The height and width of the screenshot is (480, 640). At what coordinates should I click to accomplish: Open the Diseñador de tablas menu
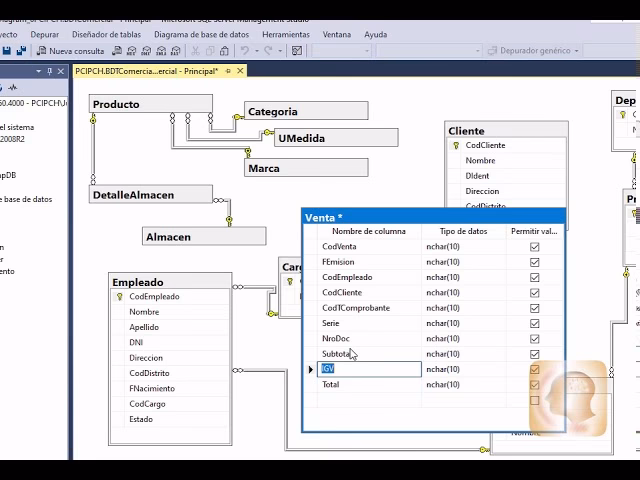(107, 35)
